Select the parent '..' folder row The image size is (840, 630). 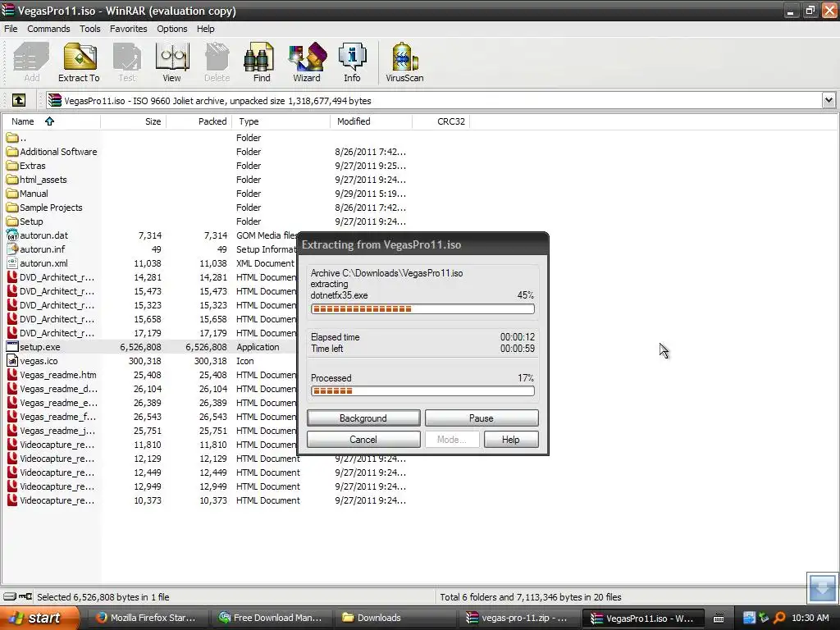coord(16,138)
